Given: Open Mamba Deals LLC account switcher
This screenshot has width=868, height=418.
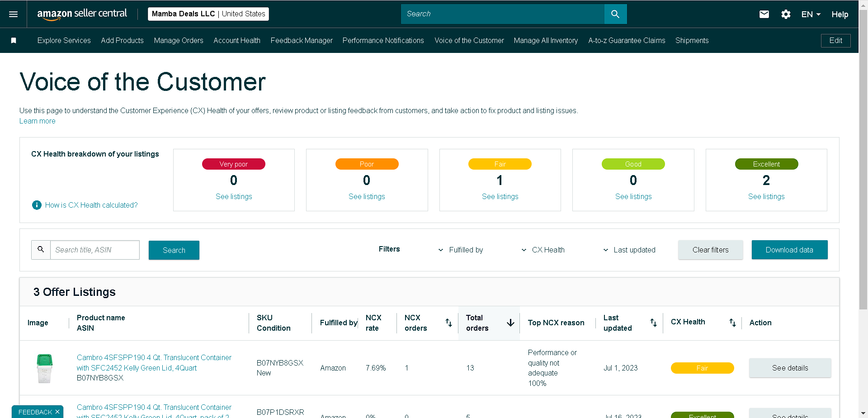Looking at the screenshot, I should pos(208,14).
